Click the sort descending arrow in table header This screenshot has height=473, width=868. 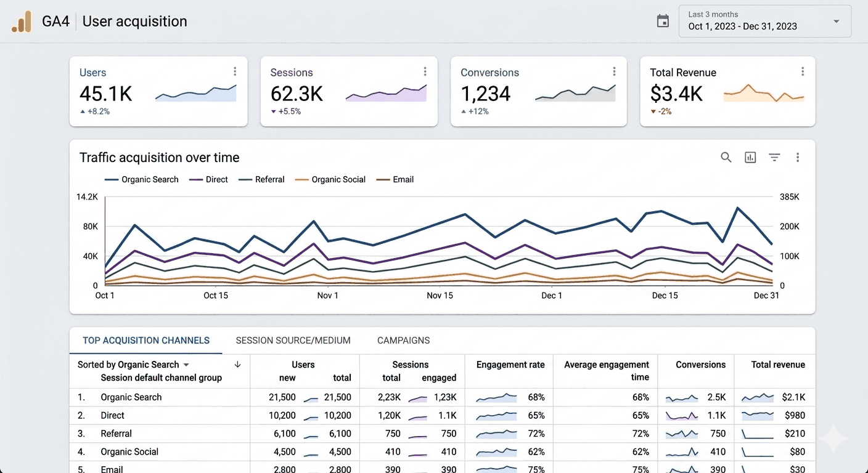[x=237, y=365]
